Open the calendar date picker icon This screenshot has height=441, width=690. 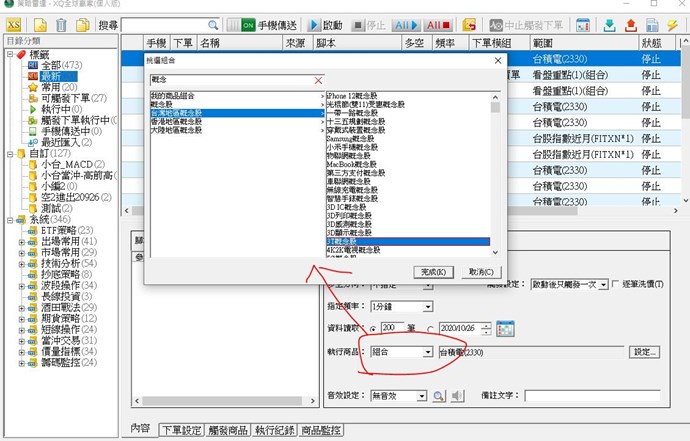[x=505, y=329]
